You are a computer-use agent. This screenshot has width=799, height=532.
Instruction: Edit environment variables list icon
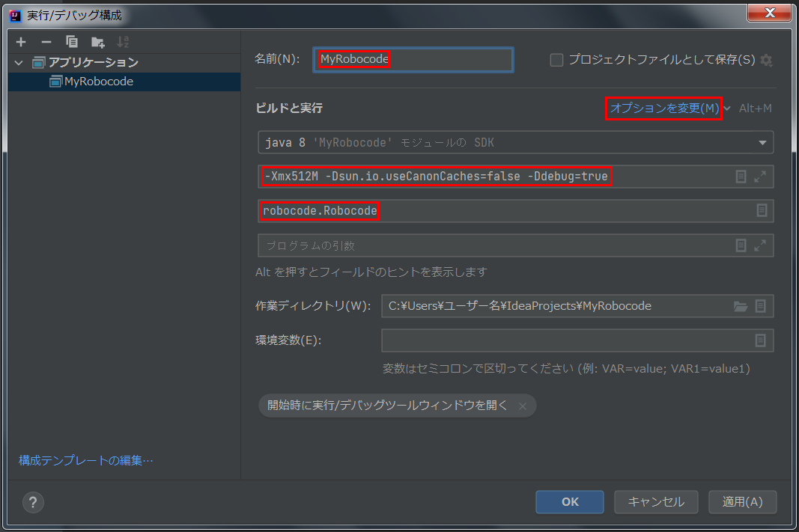click(x=760, y=340)
